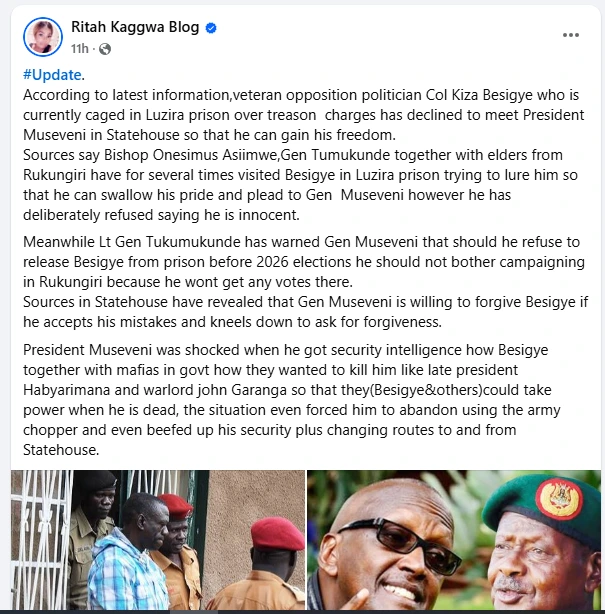Click paragraph starting 'According to latest information'
Image resolution: width=605 pixels, height=614 pixels.
tap(303, 115)
